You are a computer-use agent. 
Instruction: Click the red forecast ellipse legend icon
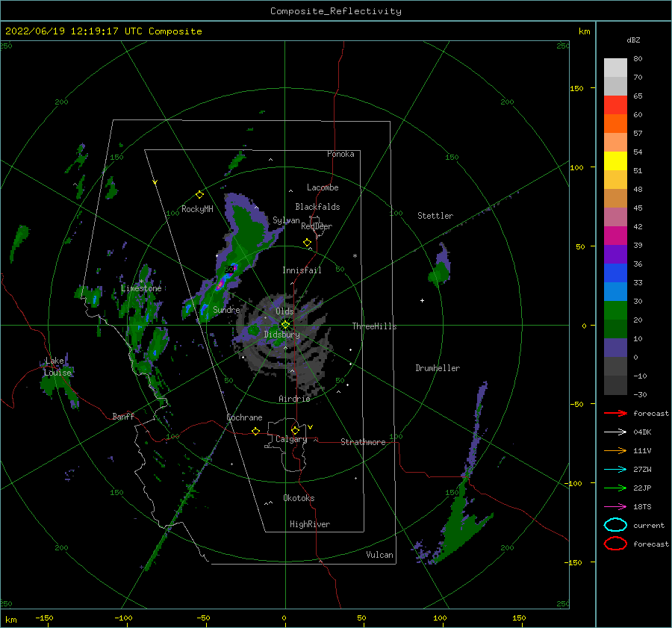615,544
